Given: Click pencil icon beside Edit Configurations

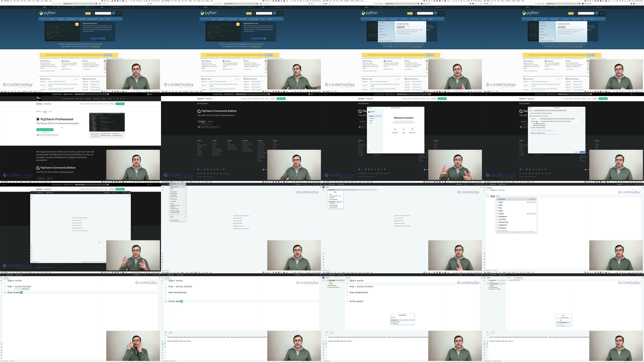Looking at the screenshot, I should (559, 318).
